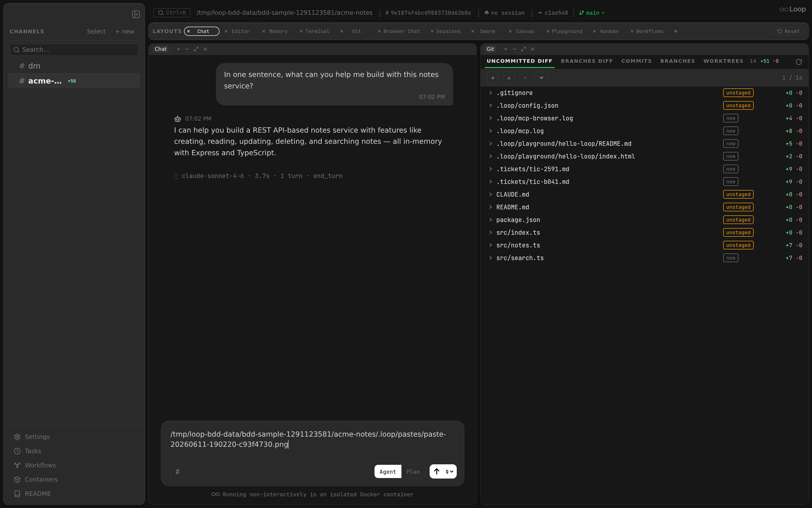The image size is (812, 508).
Task: Open the Commits tab
Action: coord(636,61)
